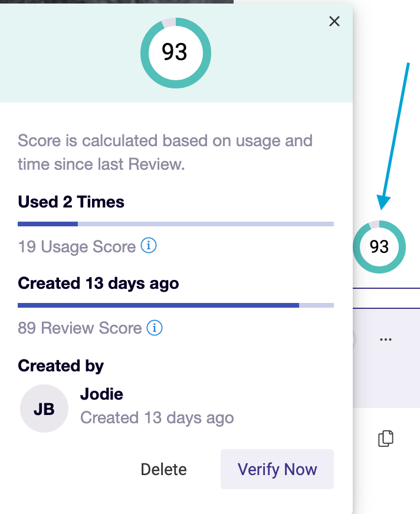Click the JB avatar circle

click(x=44, y=408)
